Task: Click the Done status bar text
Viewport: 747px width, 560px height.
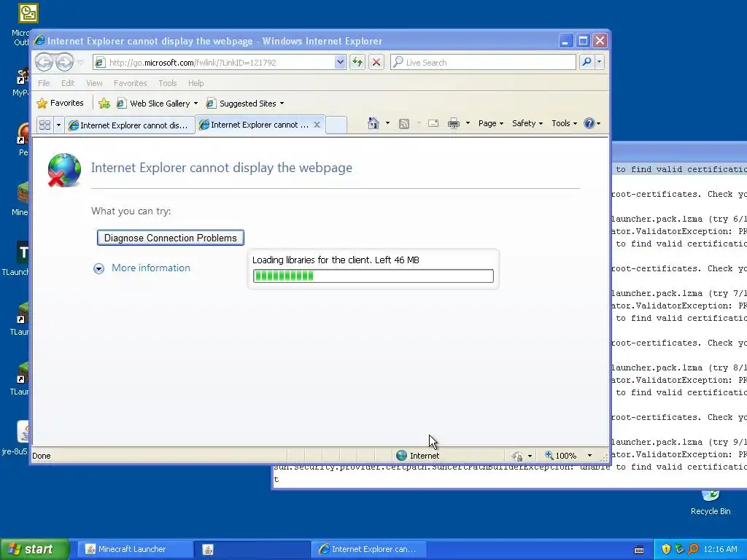Action: pyautogui.click(x=42, y=456)
